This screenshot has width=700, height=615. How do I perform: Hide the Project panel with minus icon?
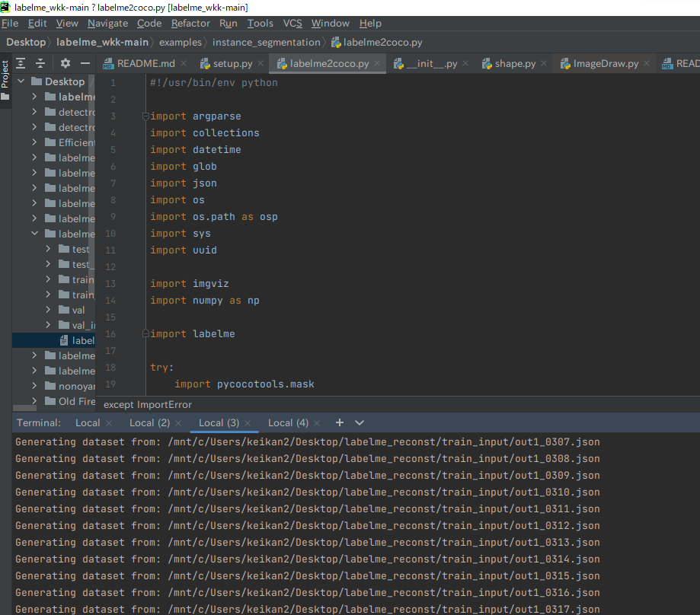[x=85, y=63]
